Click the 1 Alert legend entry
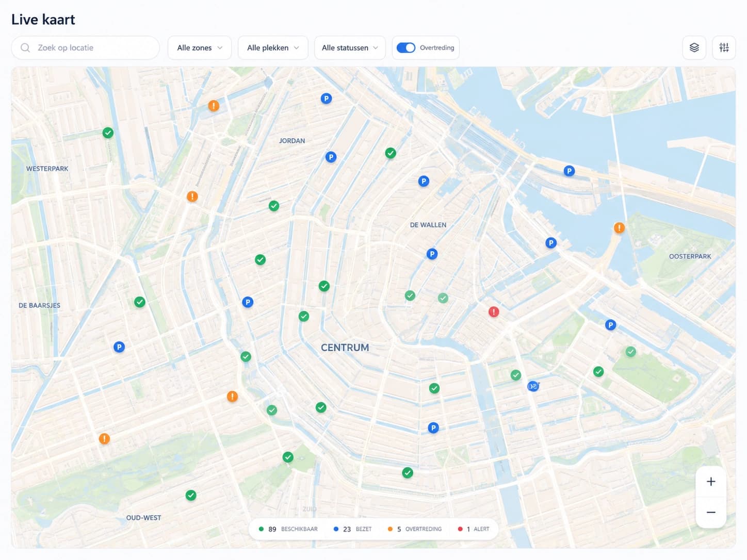 (474, 529)
